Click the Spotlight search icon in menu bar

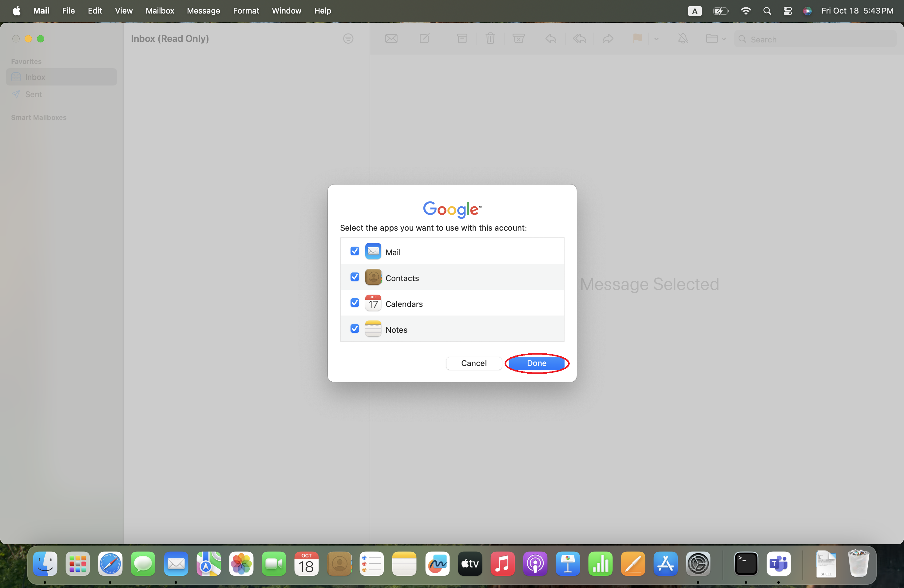click(767, 11)
